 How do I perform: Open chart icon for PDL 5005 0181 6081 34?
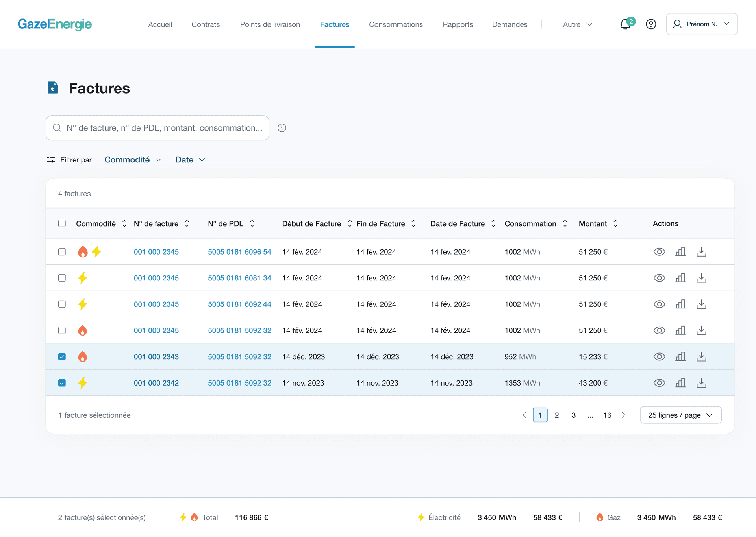pyautogui.click(x=680, y=278)
